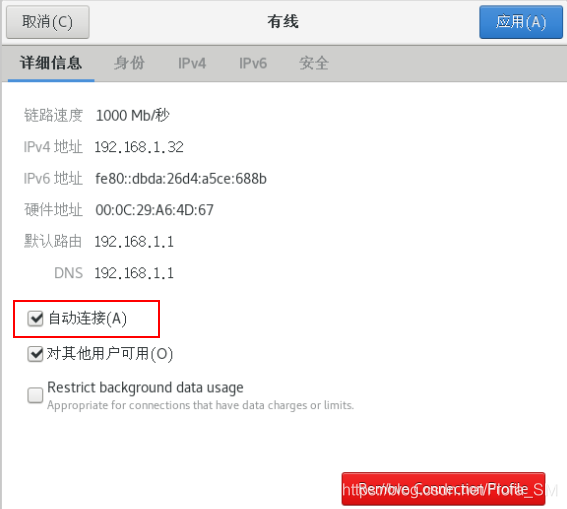The image size is (567, 509).
Task: Open the IPv6 settings tab
Action: point(253,63)
